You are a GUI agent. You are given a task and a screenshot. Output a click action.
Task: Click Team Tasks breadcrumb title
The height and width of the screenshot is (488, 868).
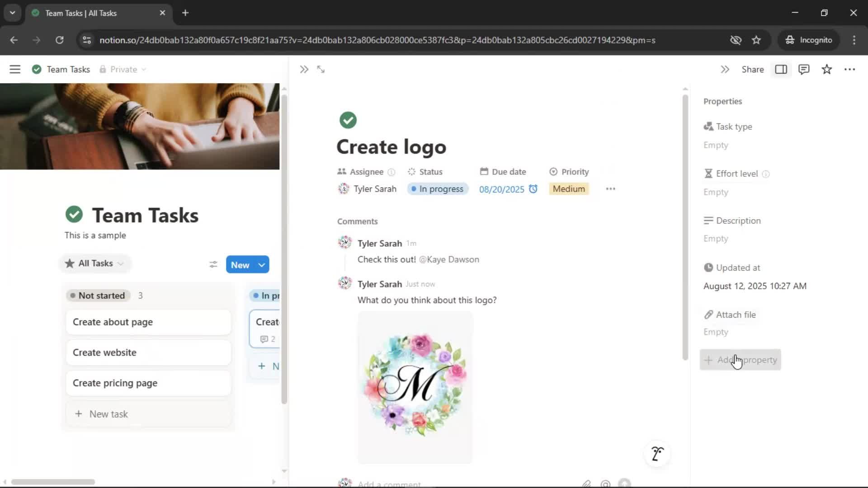click(68, 69)
